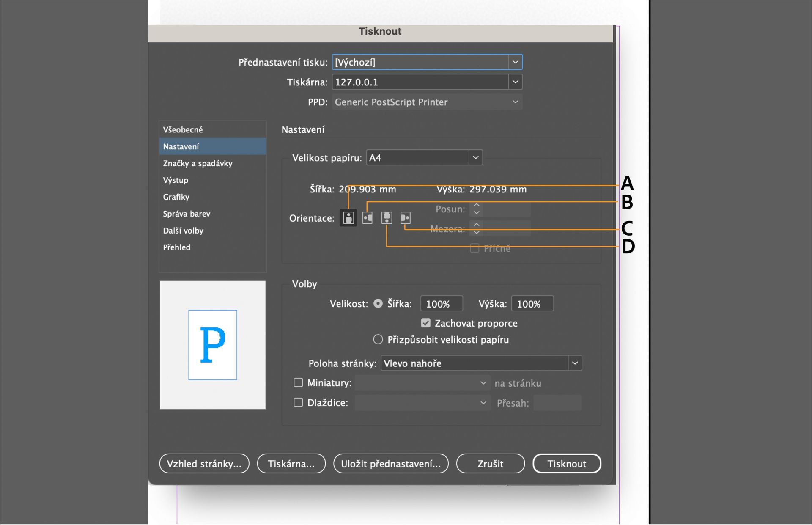Uncheck Zachovat proporce checkbox
Viewport: 812px width, 525px height.
point(425,323)
